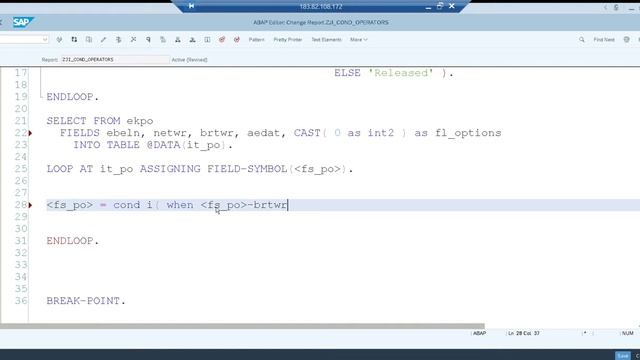Toggle breakpoint marker on line 22
The image size is (640, 360).
(30, 133)
